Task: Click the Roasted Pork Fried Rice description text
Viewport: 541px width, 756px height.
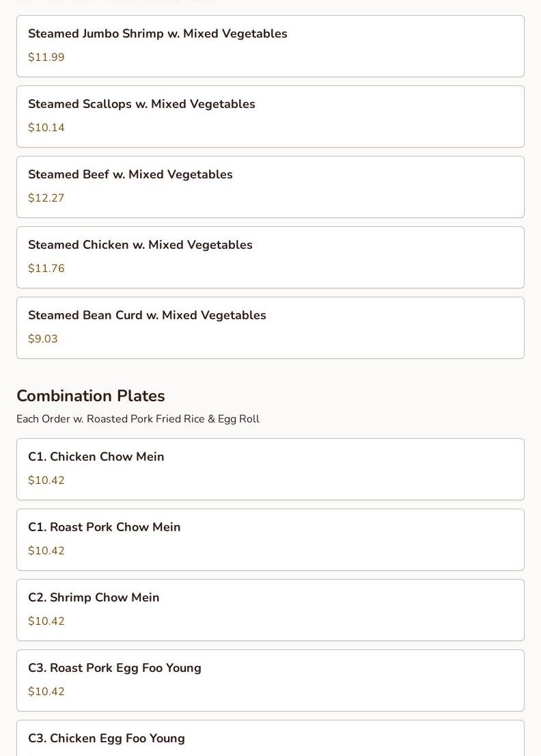Action: click(138, 419)
